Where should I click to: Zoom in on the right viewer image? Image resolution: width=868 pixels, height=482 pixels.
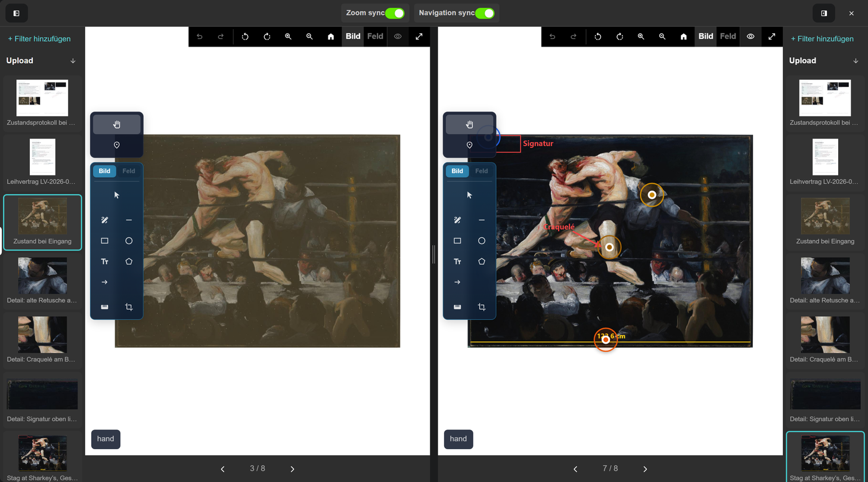click(641, 36)
